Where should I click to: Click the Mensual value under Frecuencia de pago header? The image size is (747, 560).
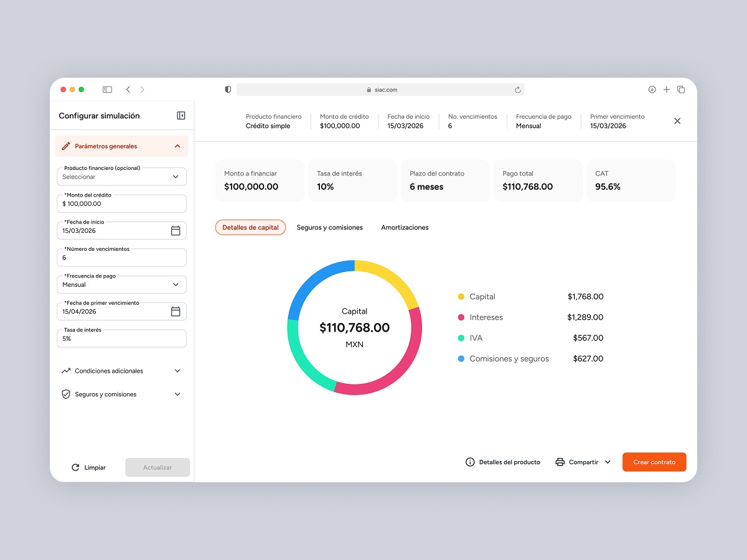click(529, 126)
